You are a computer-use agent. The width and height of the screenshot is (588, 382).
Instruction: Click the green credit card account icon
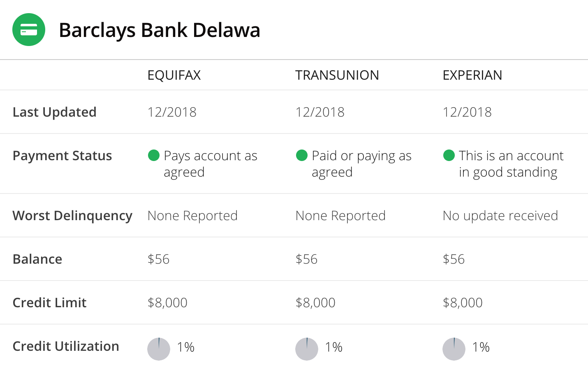(29, 30)
